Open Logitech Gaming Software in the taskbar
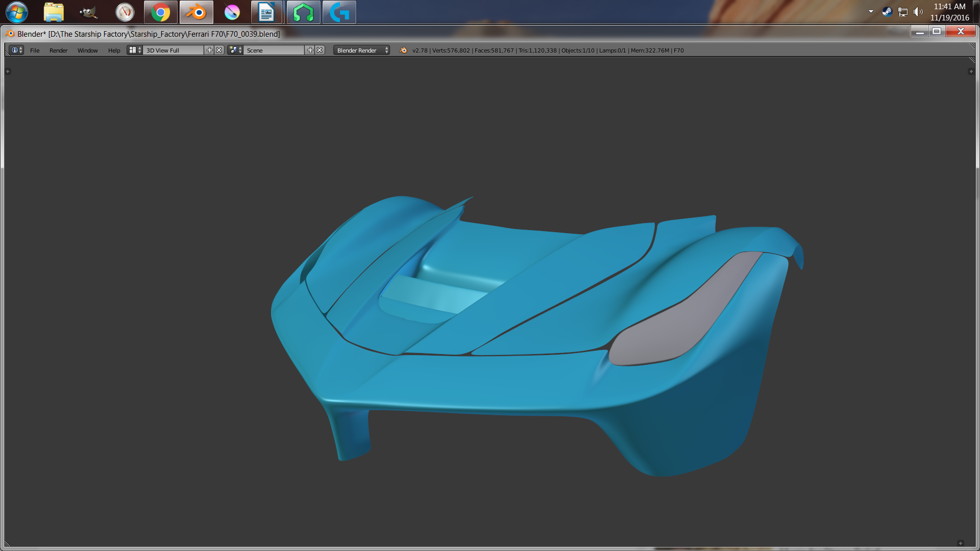The height and width of the screenshot is (551, 980). point(339,12)
